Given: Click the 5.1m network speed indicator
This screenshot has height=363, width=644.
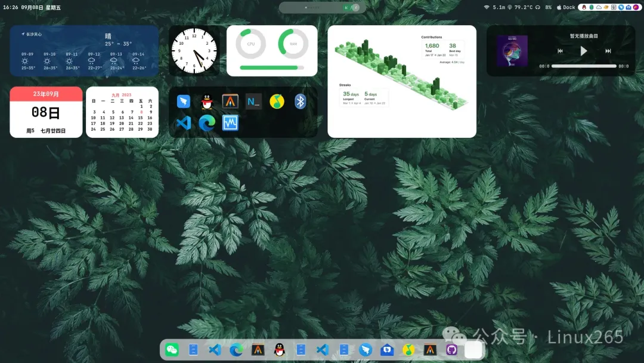Looking at the screenshot, I should pyautogui.click(x=499, y=7).
